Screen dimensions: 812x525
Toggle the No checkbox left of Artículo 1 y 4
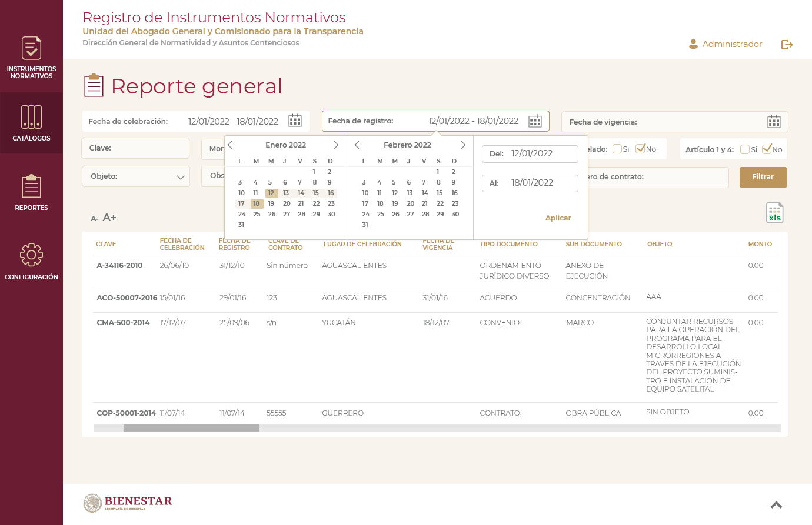tap(641, 149)
